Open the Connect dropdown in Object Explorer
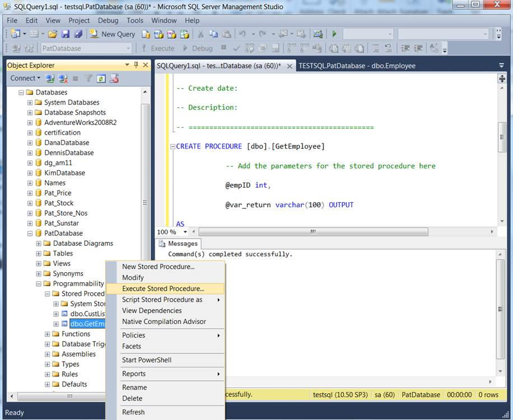This screenshot has height=420, width=513. [25, 78]
